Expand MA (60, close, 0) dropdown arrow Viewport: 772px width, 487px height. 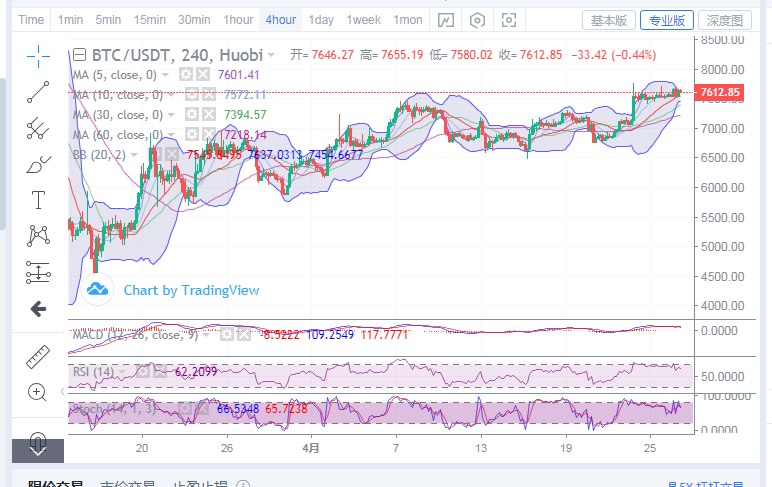pyautogui.click(x=171, y=134)
